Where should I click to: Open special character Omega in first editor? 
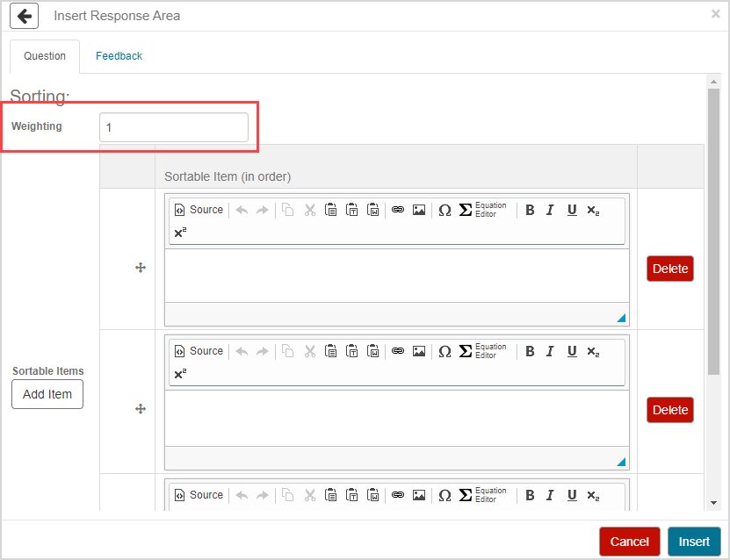pyautogui.click(x=445, y=210)
